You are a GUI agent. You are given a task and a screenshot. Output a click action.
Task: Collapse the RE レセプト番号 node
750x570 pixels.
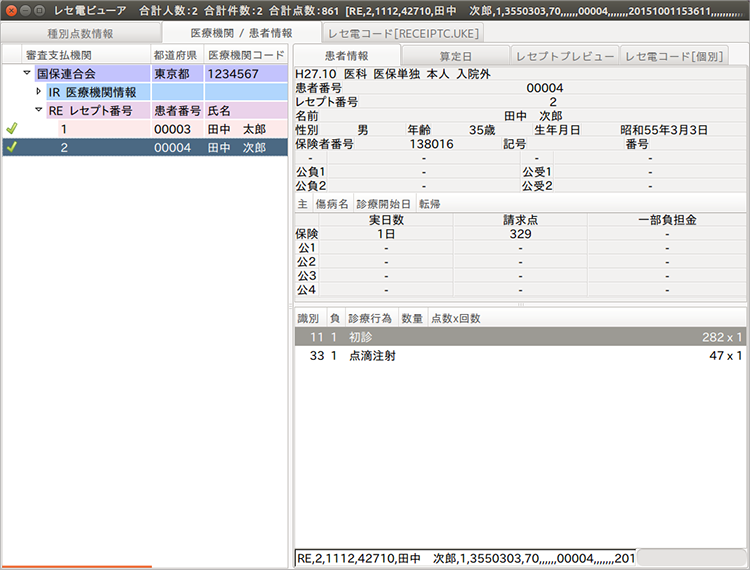point(39,110)
